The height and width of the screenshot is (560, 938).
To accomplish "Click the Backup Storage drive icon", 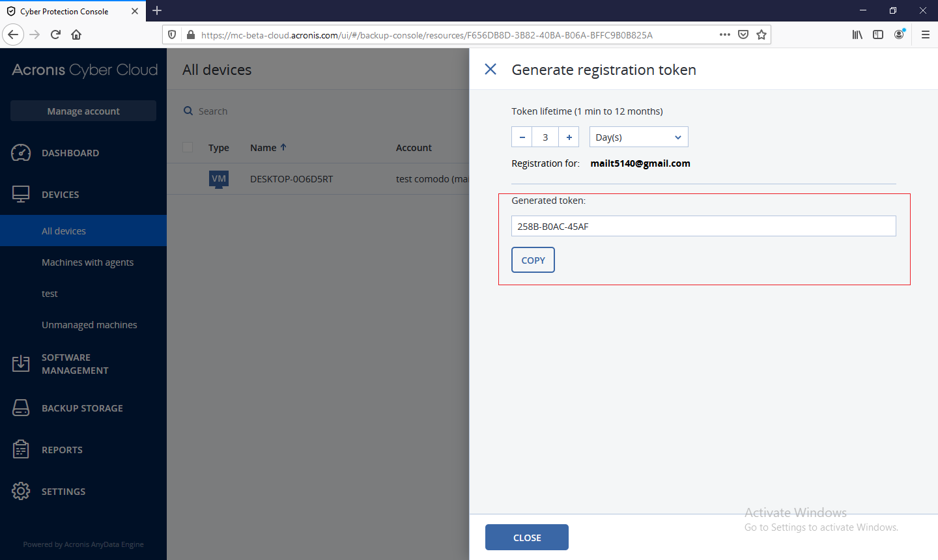I will (21, 408).
